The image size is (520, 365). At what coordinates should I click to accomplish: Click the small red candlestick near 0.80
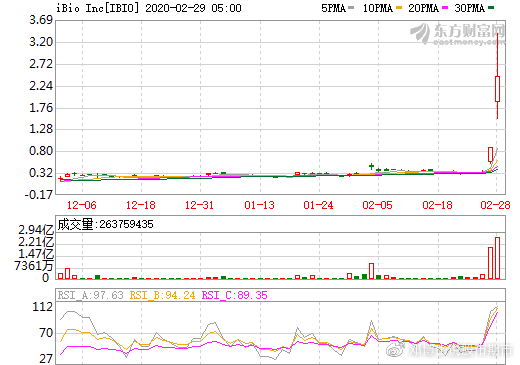click(x=490, y=155)
